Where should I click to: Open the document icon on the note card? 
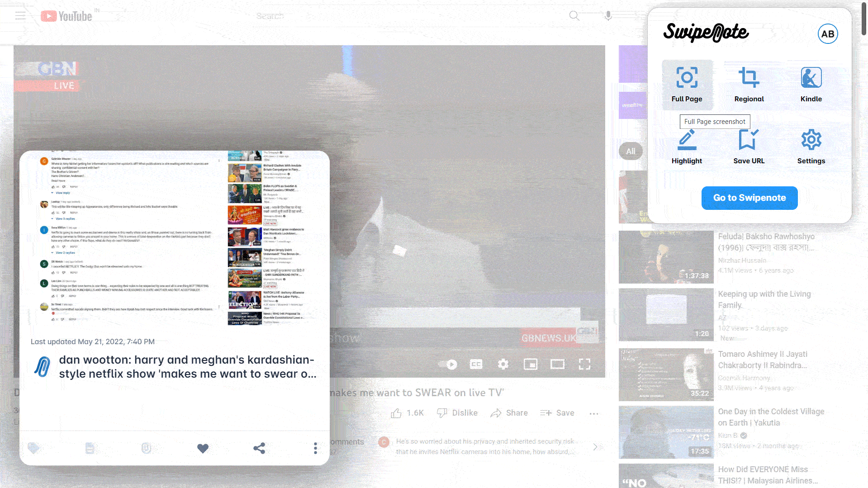(90, 448)
